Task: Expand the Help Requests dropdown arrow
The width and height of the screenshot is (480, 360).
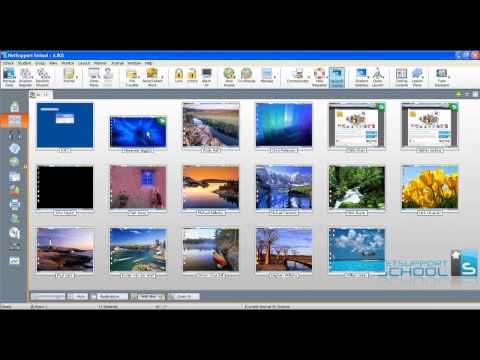Action: [327, 77]
